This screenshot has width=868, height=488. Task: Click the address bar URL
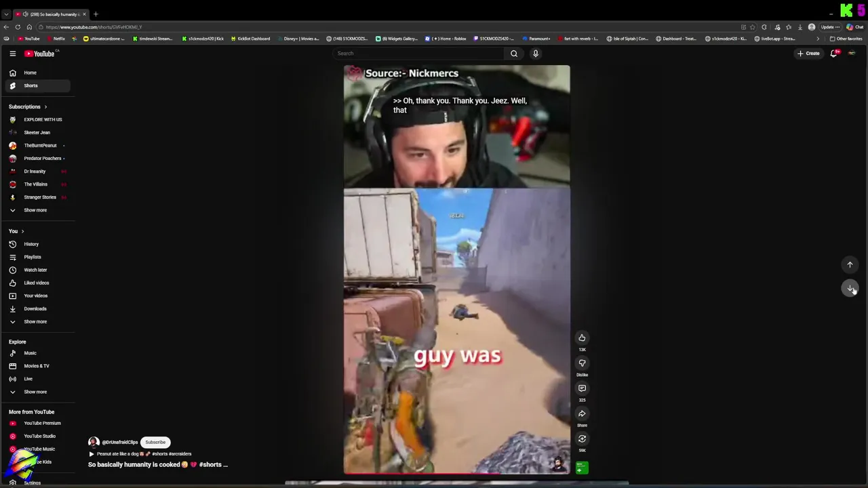(x=94, y=27)
